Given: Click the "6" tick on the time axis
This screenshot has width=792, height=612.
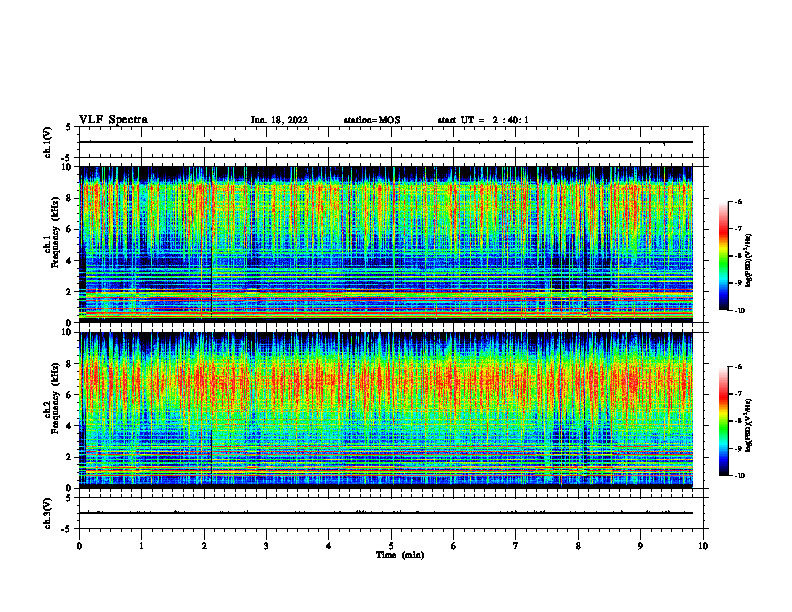Looking at the screenshot, I should (454, 546).
